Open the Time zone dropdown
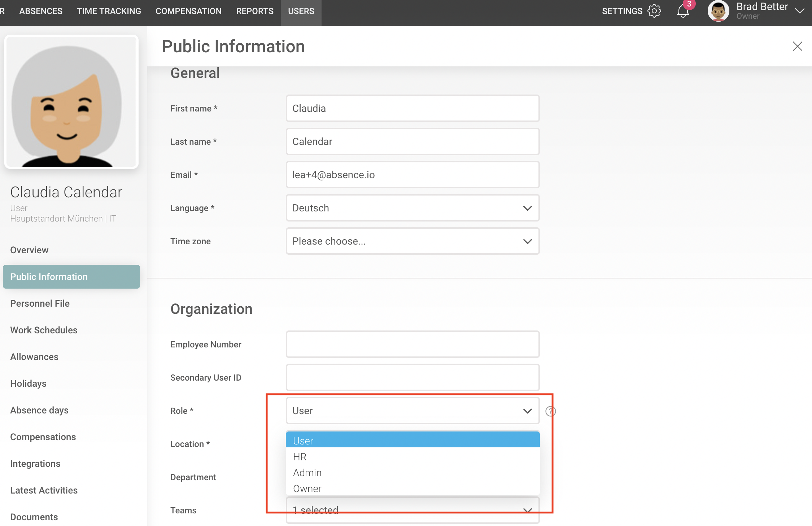The image size is (812, 526). tap(412, 241)
